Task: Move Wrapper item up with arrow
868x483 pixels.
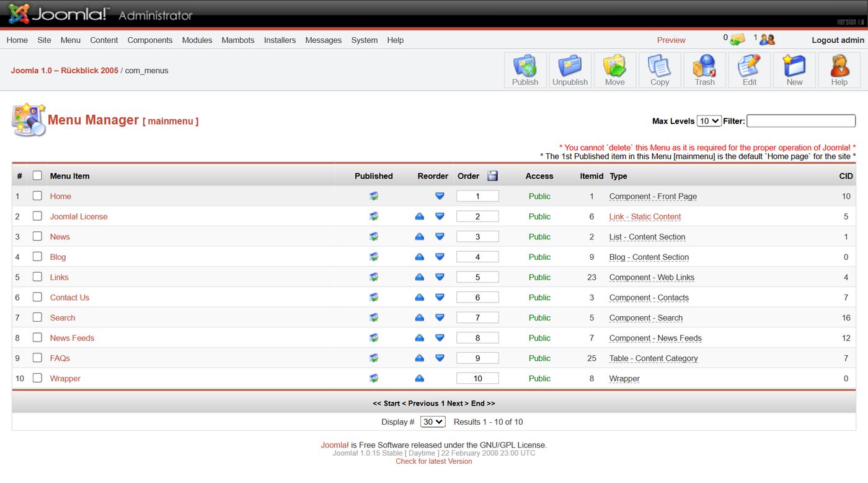Action: click(x=419, y=378)
